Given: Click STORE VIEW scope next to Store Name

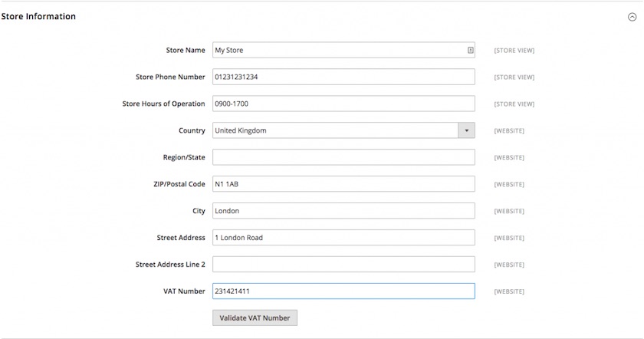Looking at the screenshot, I should (x=514, y=51).
